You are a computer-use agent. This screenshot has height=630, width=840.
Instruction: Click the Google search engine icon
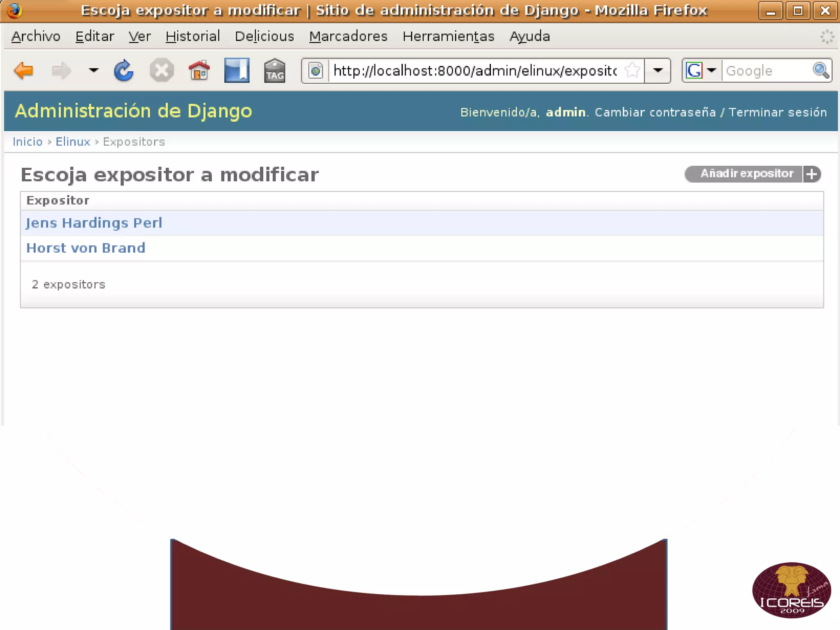point(694,71)
